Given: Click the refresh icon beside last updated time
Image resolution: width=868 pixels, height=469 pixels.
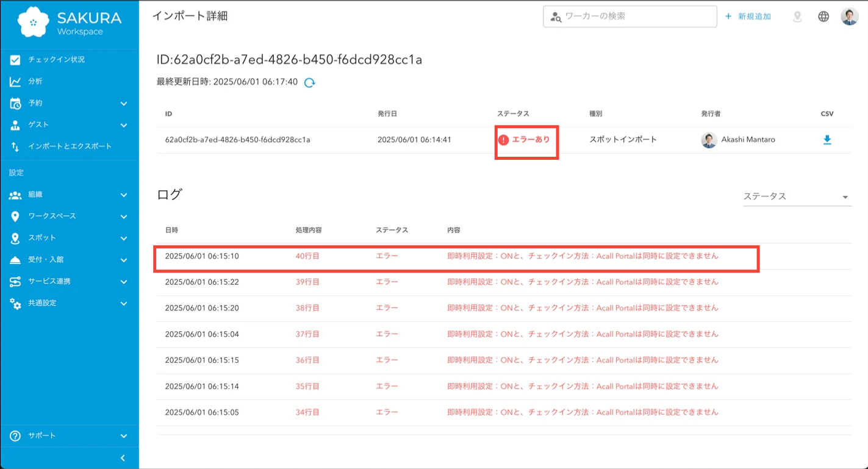Looking at the screenshot, I should point(310,82).
